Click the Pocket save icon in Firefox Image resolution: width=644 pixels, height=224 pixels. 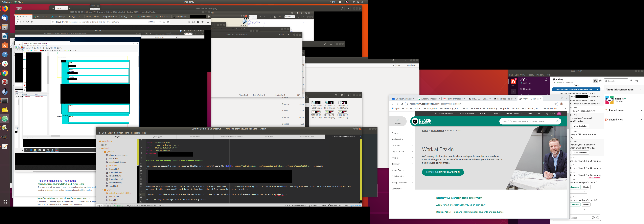pos(164,22)
